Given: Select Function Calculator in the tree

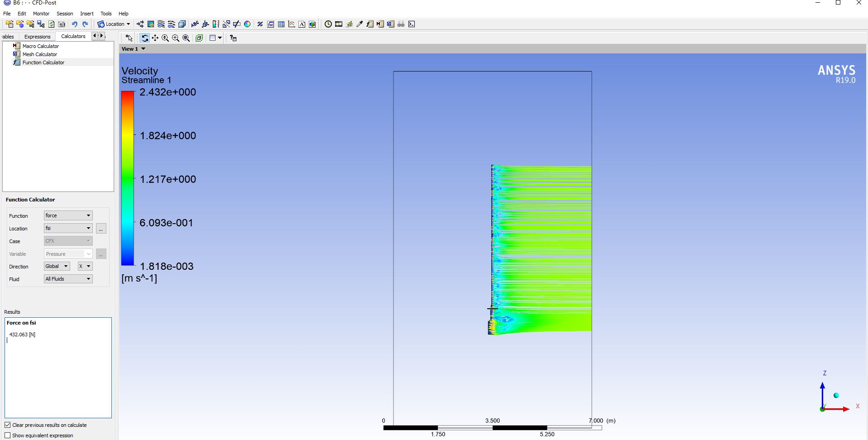Looking at the screenshot, I should click(x=43, y=62).
